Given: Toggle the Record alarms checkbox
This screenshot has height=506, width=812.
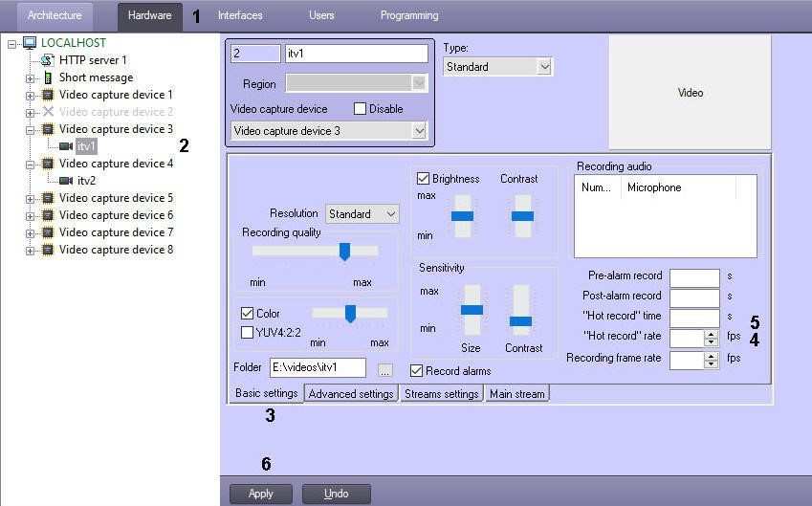Looking at the screenshot, I should click(416, 371).
